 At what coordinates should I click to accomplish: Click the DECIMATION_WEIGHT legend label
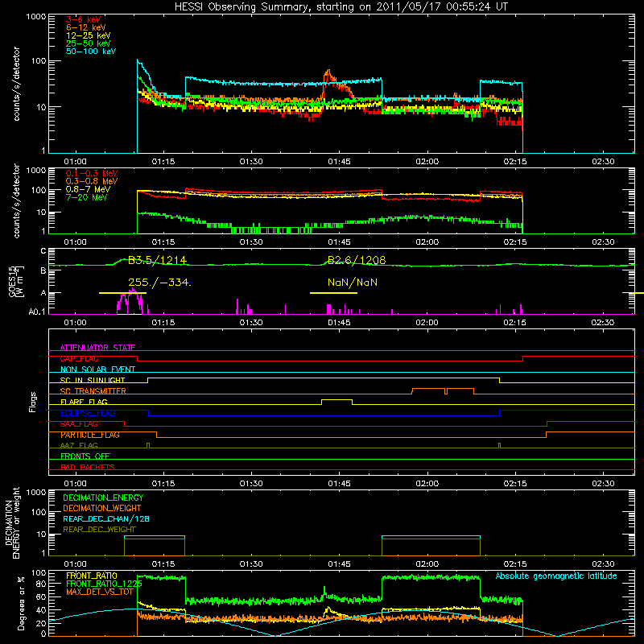[102, 509]
